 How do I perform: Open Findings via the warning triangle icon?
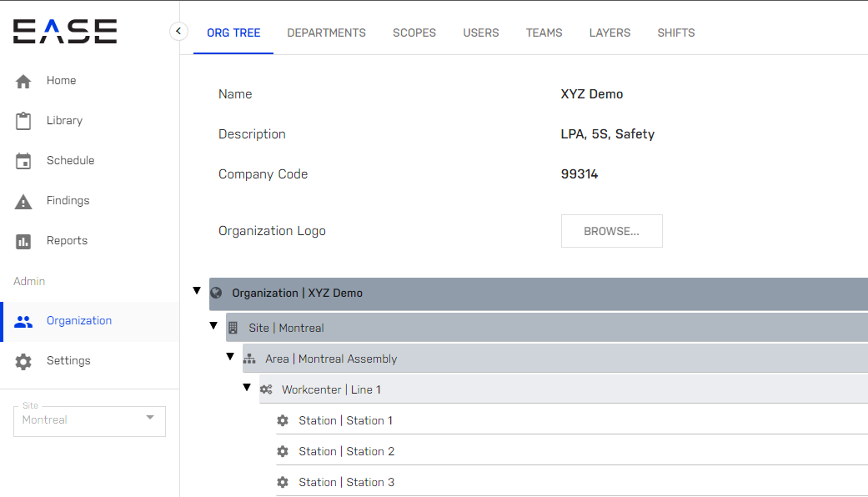pos(23,202)
